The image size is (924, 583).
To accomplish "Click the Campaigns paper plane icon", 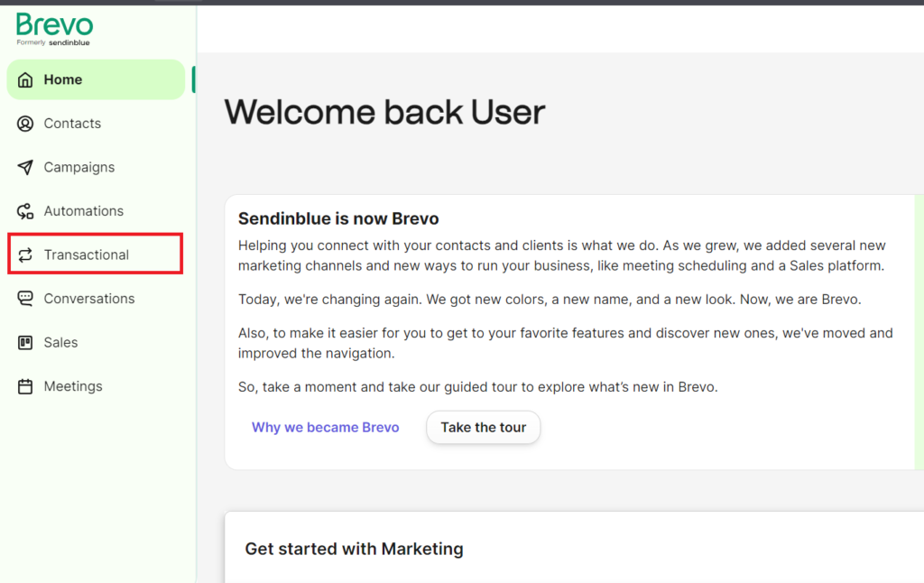I will coord(25,167).
